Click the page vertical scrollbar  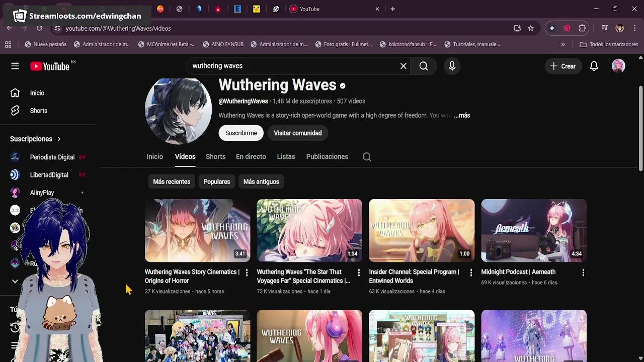tap(640, 130)
